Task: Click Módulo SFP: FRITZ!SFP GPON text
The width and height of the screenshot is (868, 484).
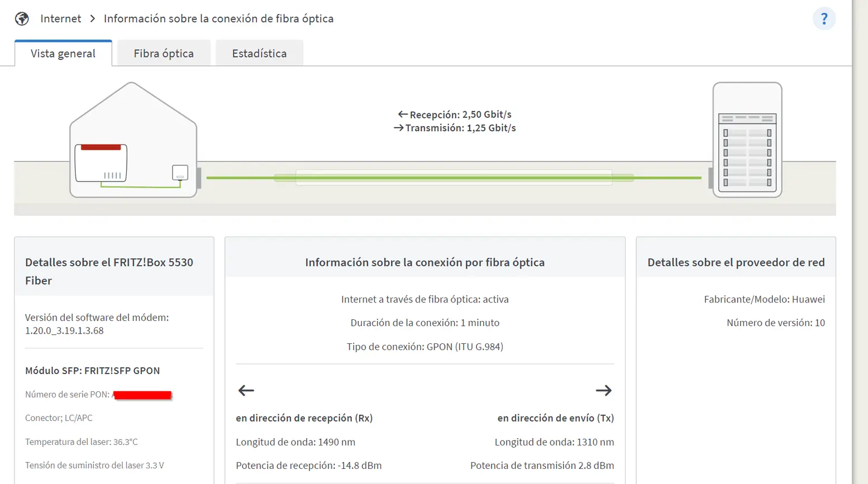Action: pos(92,371)
